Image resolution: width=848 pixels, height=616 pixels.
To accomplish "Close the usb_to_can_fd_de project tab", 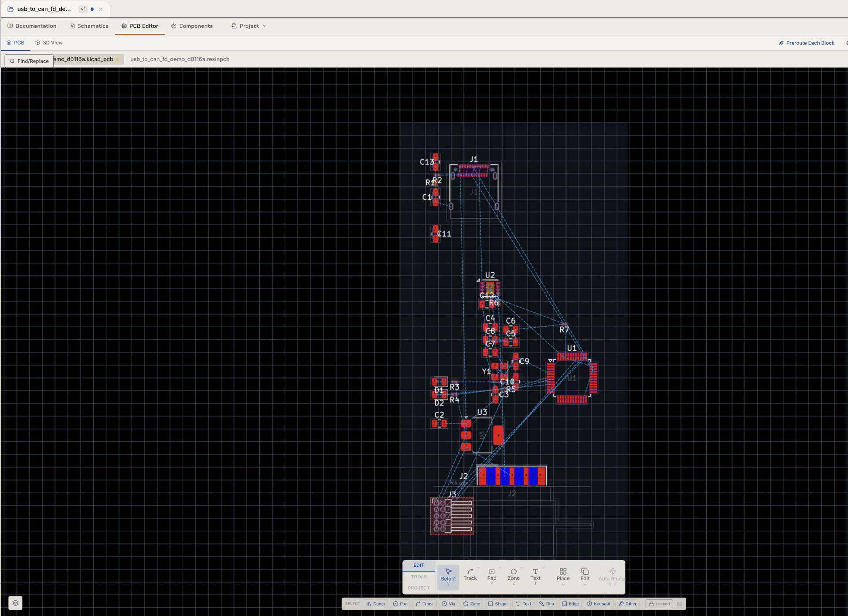I will tap(101, 9).
